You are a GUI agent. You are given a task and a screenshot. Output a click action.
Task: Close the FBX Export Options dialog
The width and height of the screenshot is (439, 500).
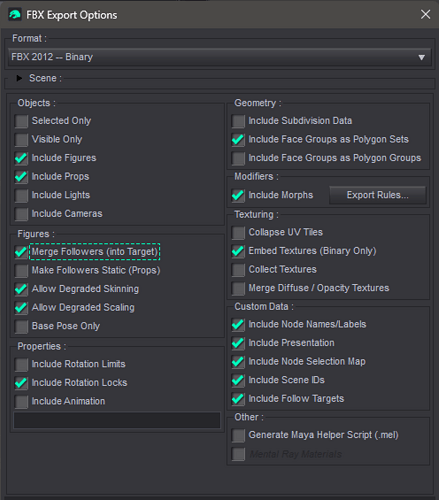click(x=425, y=14)
